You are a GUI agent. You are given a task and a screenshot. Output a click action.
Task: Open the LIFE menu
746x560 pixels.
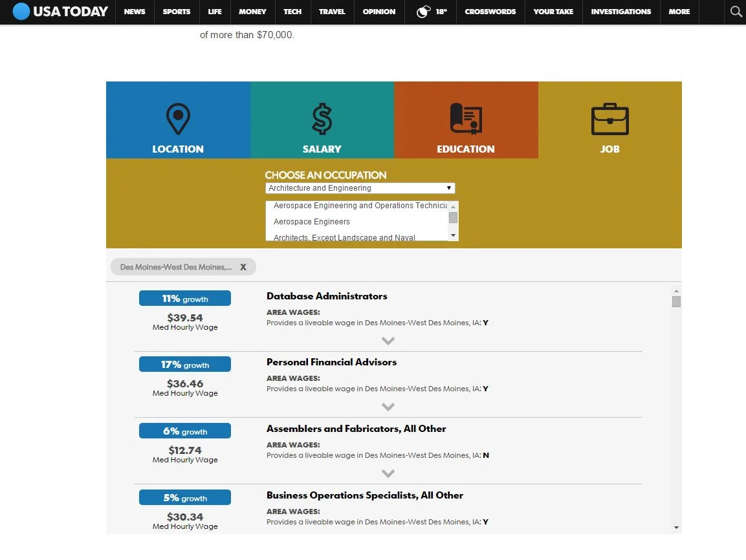pyautogui.click(x=215, y=12)
